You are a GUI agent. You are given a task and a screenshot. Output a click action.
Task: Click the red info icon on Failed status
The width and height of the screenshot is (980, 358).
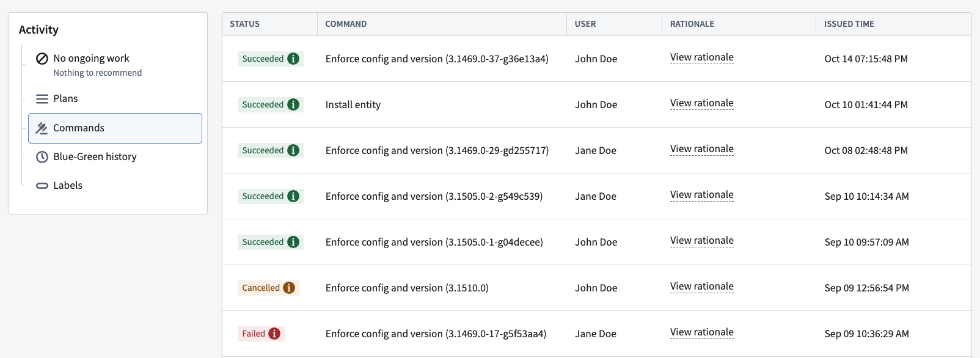[274, 334]
